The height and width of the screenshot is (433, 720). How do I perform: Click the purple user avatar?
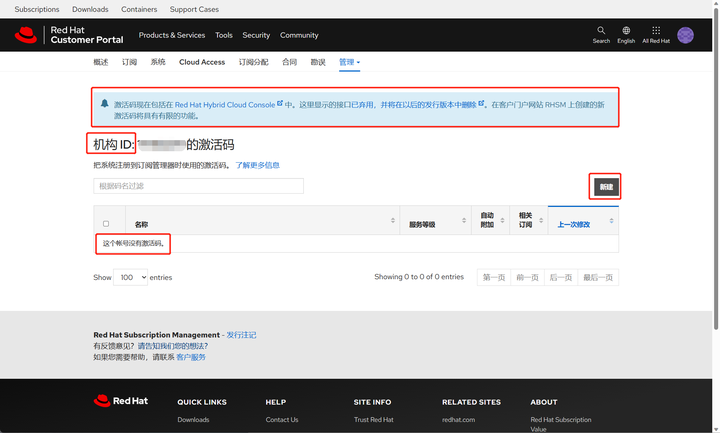[x=685, y=35]
